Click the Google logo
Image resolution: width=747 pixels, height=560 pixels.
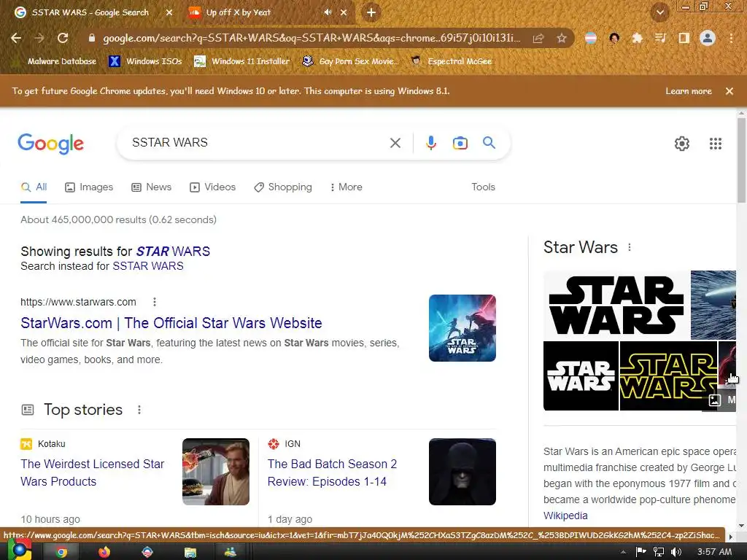[x=50, y=144]
